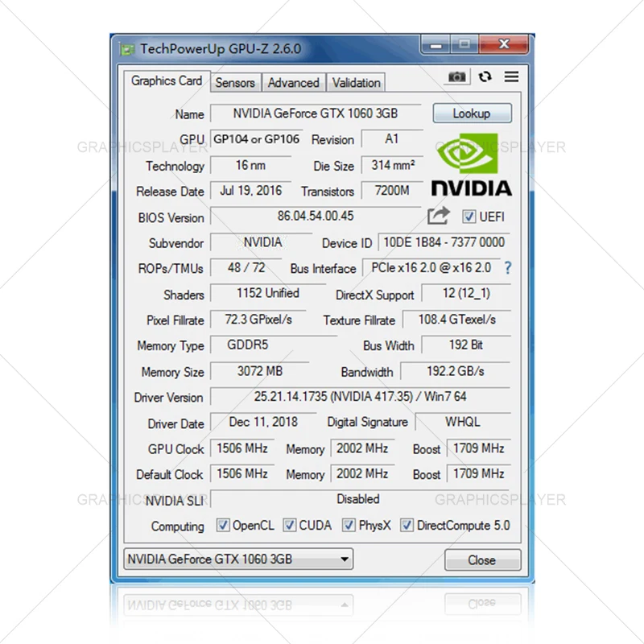Click the Technology value 16 nm
The height and width of the screenshot is (644, 644).
pyautogui.click(x=250, y=166)
